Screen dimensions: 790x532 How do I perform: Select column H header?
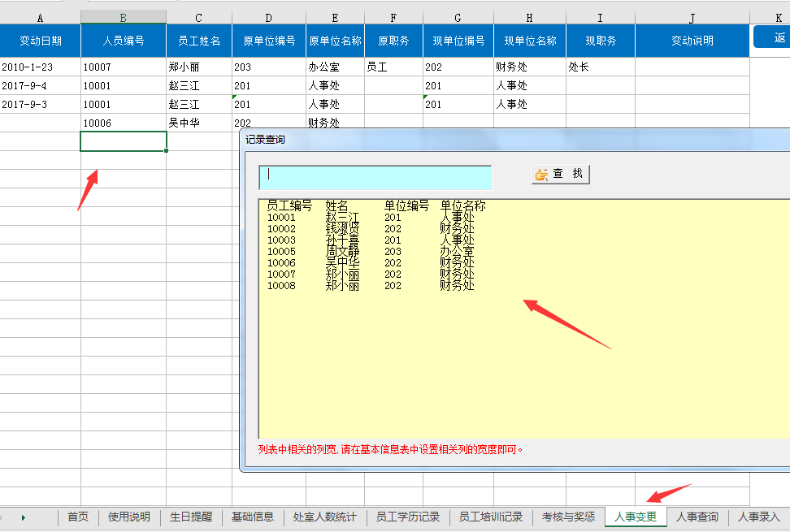click(530, 18)
